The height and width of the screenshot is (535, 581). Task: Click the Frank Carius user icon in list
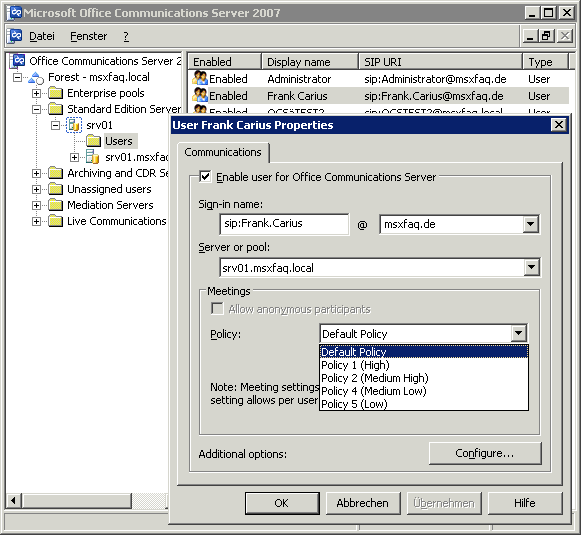tap(200, 95)
